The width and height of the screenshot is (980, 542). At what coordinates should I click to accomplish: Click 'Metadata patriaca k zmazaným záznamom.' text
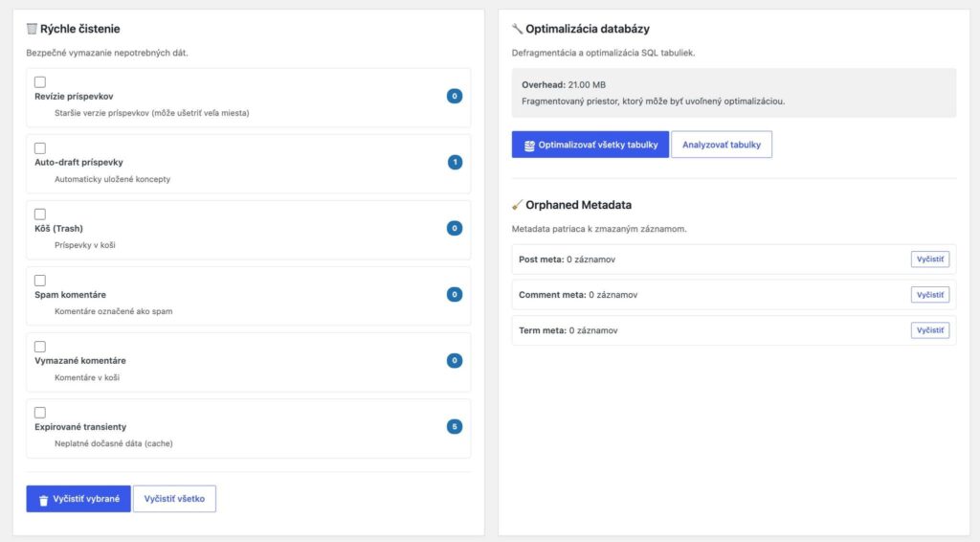(x=599, y=229)
